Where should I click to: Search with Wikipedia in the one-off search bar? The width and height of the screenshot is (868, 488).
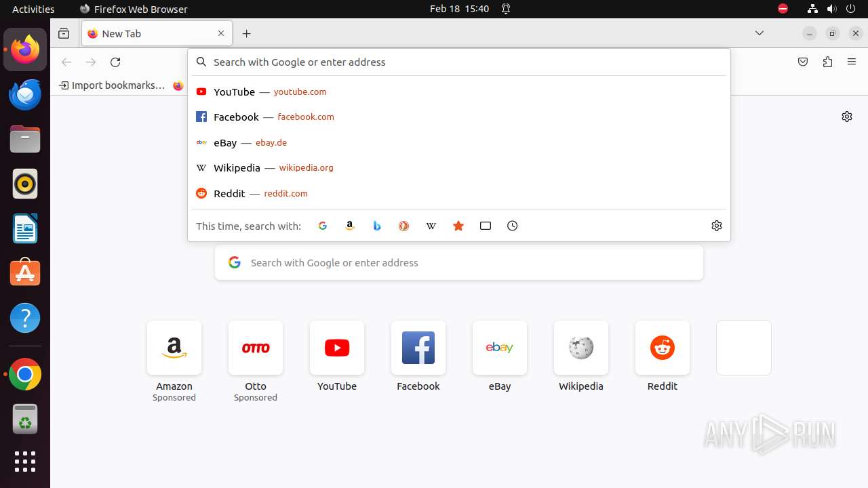431,226
